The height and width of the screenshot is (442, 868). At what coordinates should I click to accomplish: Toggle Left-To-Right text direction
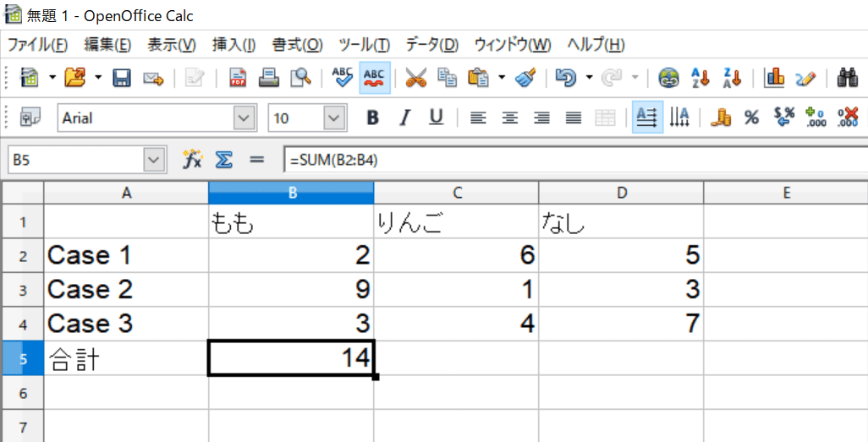[648, 117]
